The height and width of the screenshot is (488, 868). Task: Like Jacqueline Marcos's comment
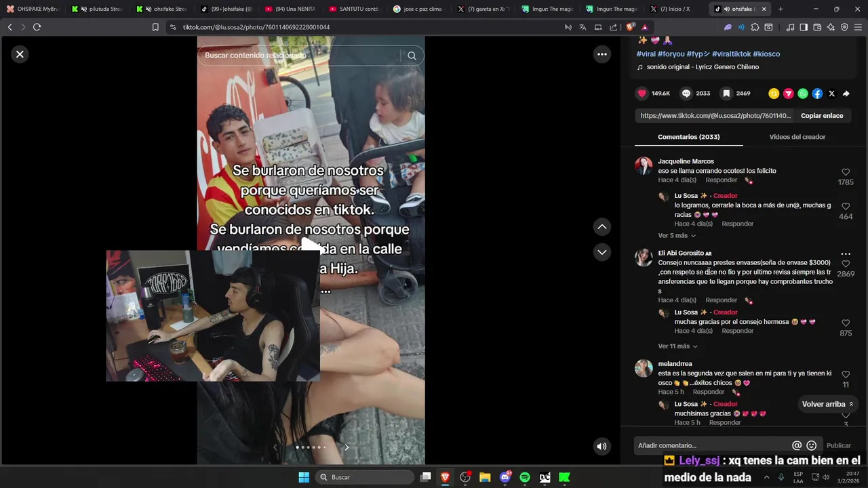[x=845, y=172]
